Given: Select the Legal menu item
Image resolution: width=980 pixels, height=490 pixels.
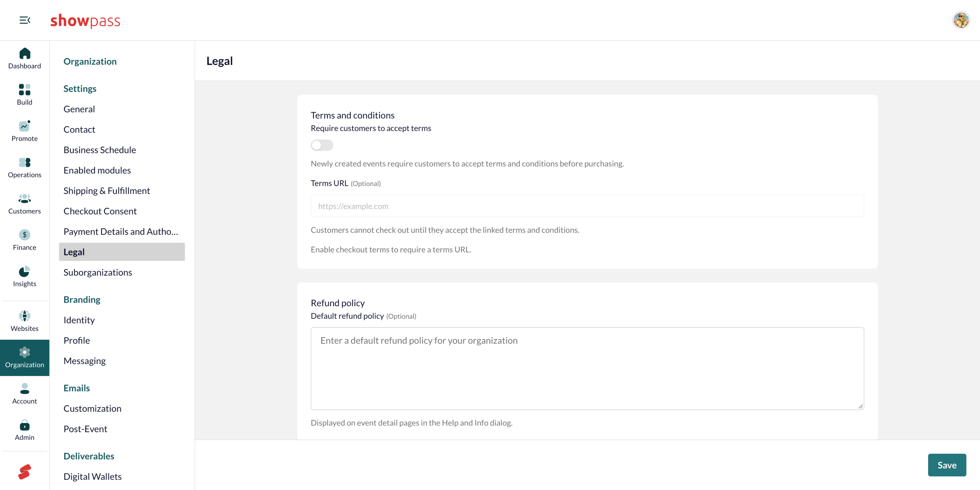Looking at the screenshot, I should (122, 252).
